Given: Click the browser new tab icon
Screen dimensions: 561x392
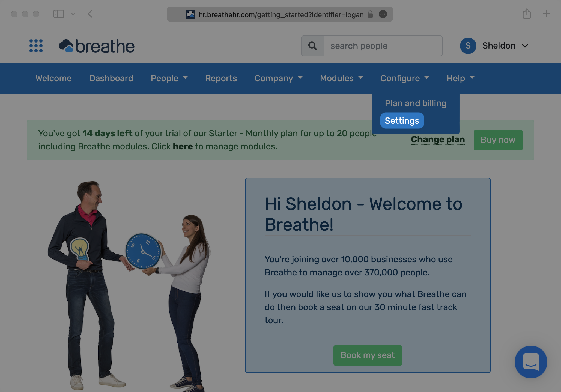Looking at the screenshot, I should (x=547, y=14).
